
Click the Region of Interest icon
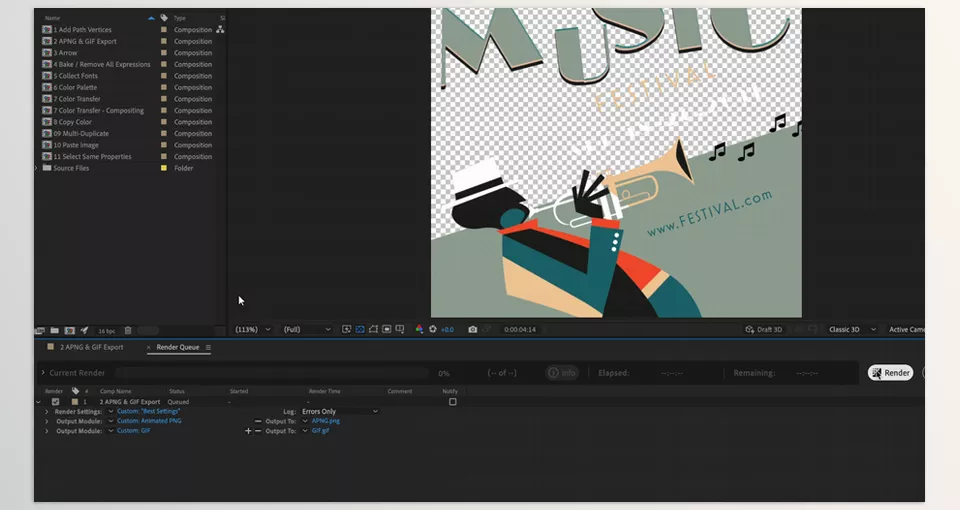pyautogui.click(x=387, y=329)
